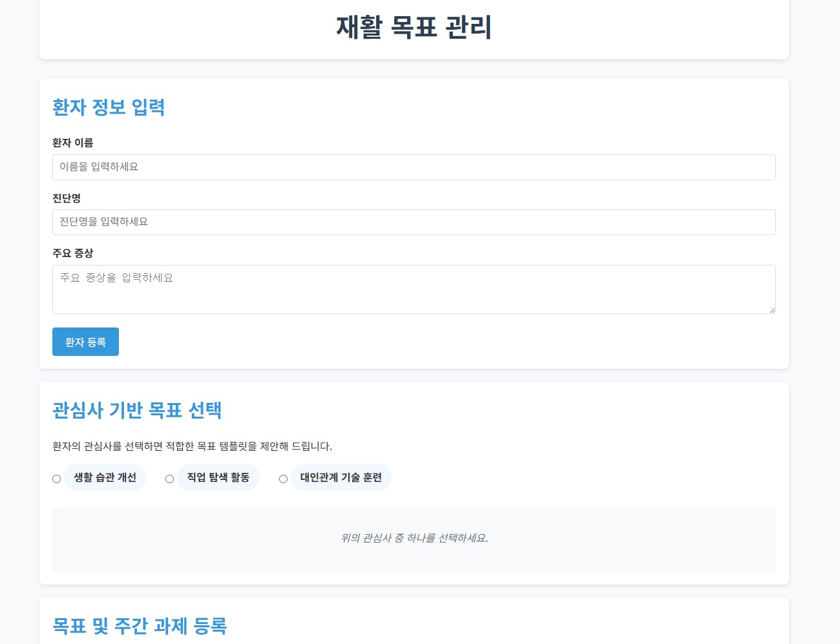Click the 환자 정보 입력 heading
Viewport: 840px width, 644px height.
109,107
